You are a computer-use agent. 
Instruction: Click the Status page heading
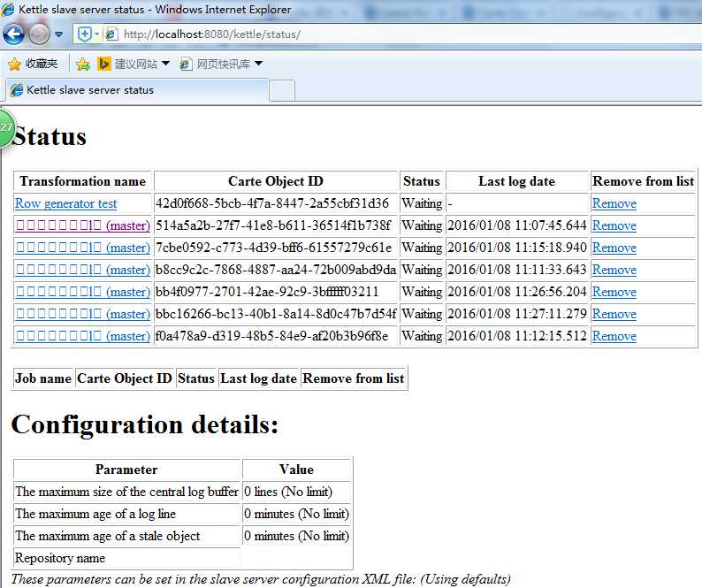(50, 137)
